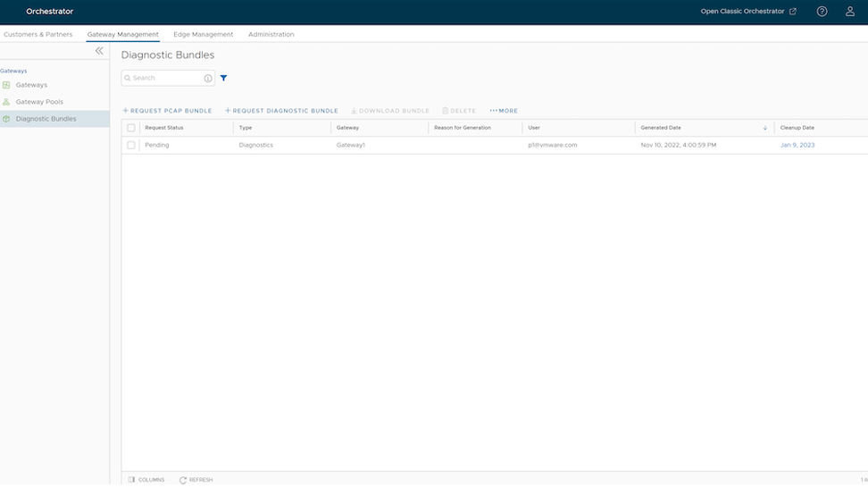Click the Gateways sidebar icon
This screenshot has width=868, height=488.
click(x=7, y=85)
